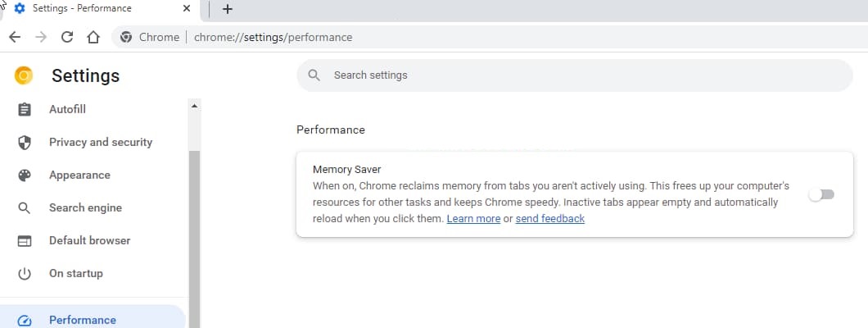Enable the Memory Saver toggle
Viewport: 868px width, 328px height.
click(x=821, y=194)
